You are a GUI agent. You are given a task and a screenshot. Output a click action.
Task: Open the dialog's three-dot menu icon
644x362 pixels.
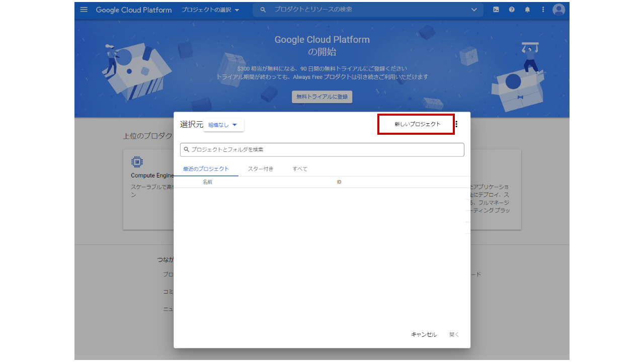click(456, 124)
